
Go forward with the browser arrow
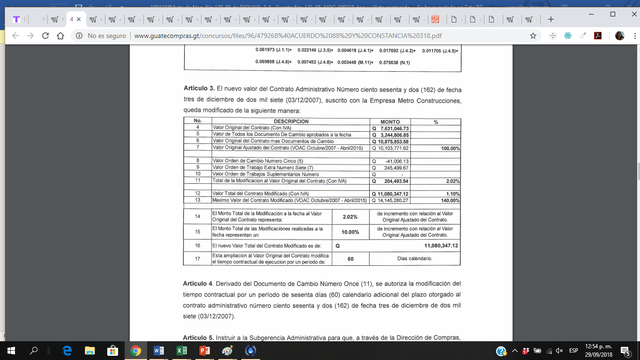[x=30, y=36]
